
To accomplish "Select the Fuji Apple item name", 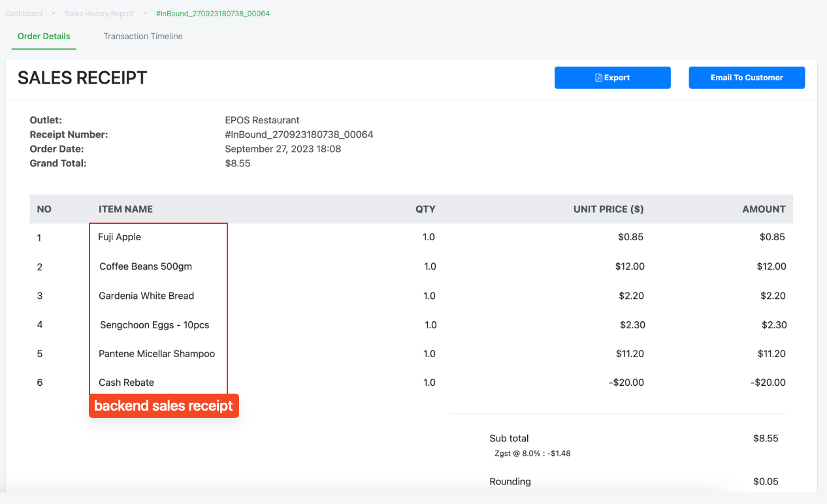I will click(x=120, y=237).
